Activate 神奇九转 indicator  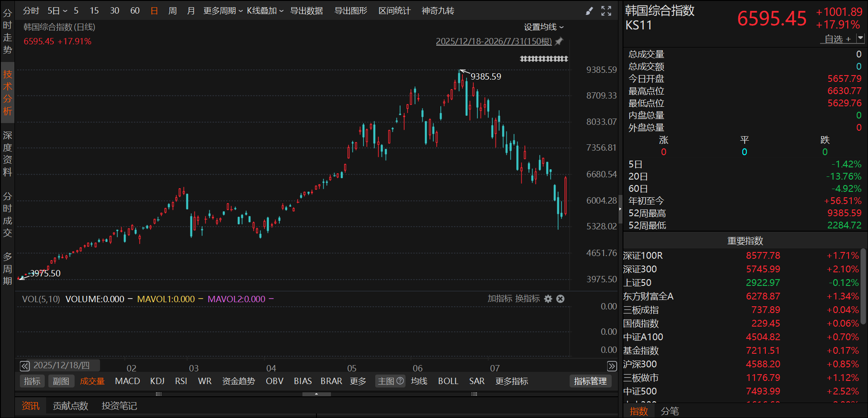[x=438, y=10]
